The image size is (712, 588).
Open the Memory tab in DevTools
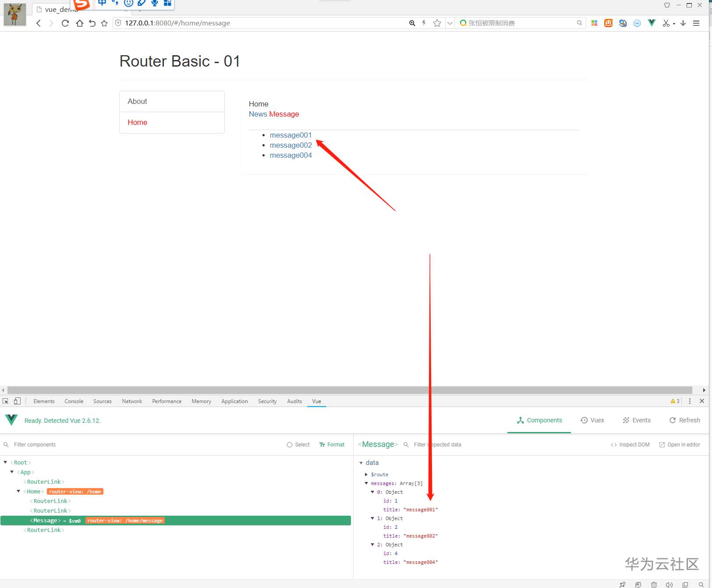click(x=202, y=401)
